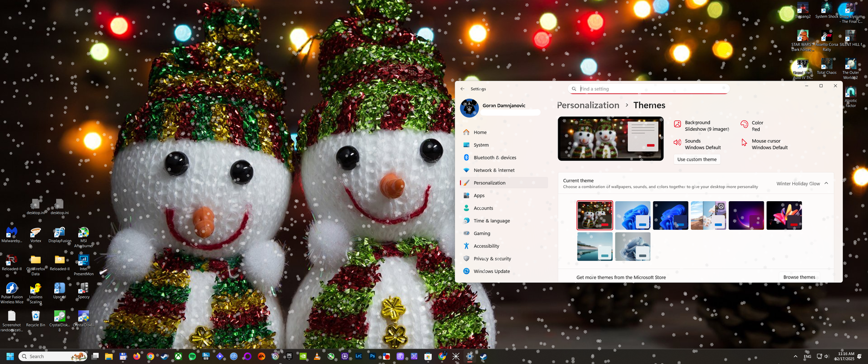This screenshot has width=868, height=364.
Task: Open Lightroom Classic from the taskbar
Action: 359,357
